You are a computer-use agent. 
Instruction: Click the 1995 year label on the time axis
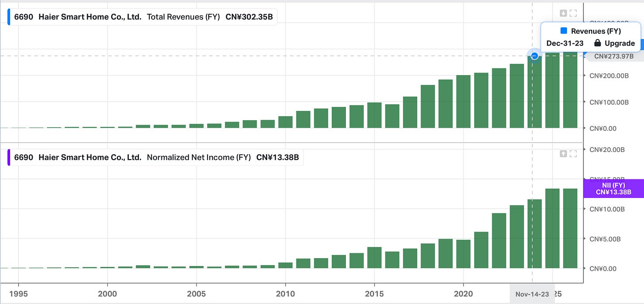pyautogui.click(x=18, y=294)
